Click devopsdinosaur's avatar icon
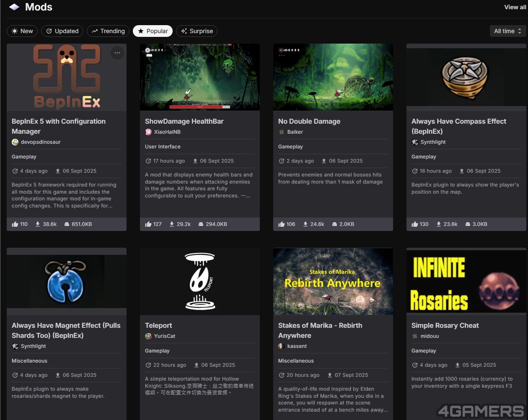The height and width of the screenshot is (420, 528). click(x=15, y=142)
